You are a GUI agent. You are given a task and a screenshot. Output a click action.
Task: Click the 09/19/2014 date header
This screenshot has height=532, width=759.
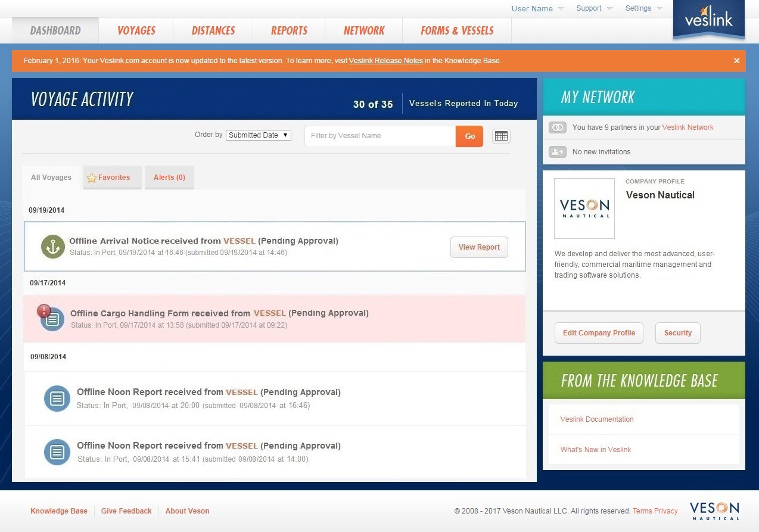(47, 210)
